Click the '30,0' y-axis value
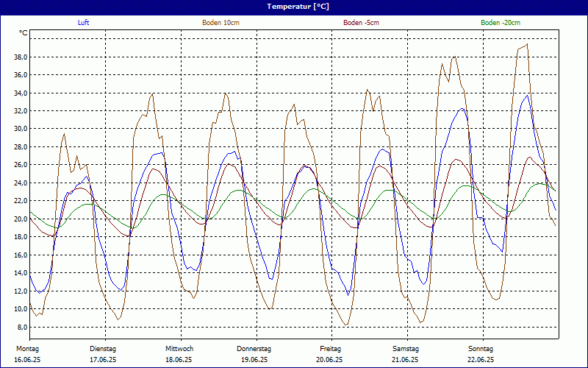The width and height of the screenshot is (588, 368). [21, 128]
